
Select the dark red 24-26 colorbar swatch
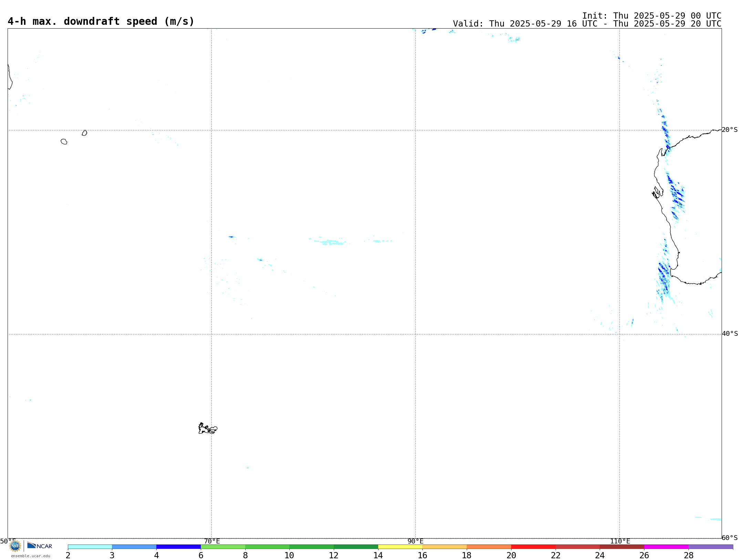622,547
